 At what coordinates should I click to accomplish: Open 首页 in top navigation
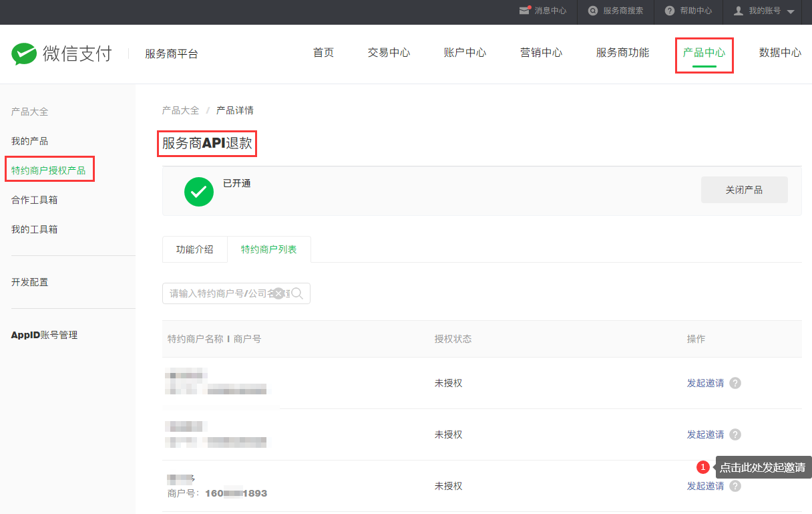click(x=323, y=53)
